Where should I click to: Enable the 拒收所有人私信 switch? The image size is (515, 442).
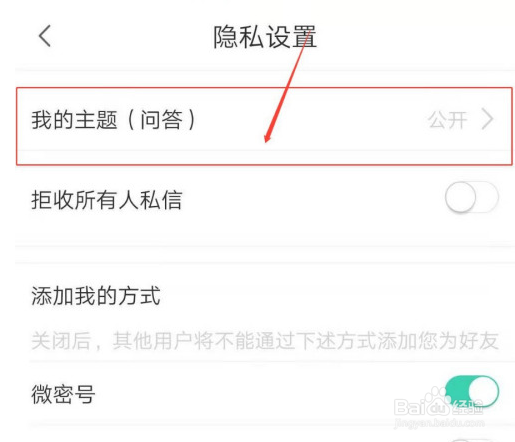472,197
